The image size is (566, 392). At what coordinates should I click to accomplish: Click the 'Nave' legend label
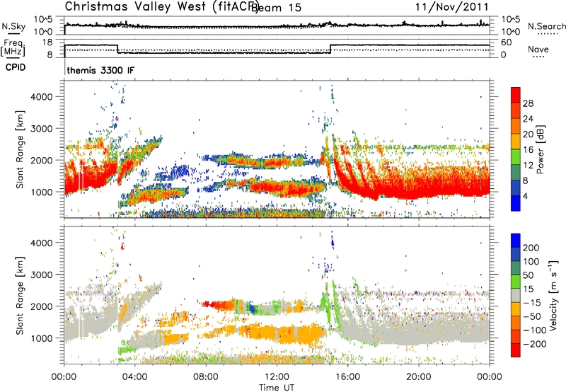click(538, 49)
